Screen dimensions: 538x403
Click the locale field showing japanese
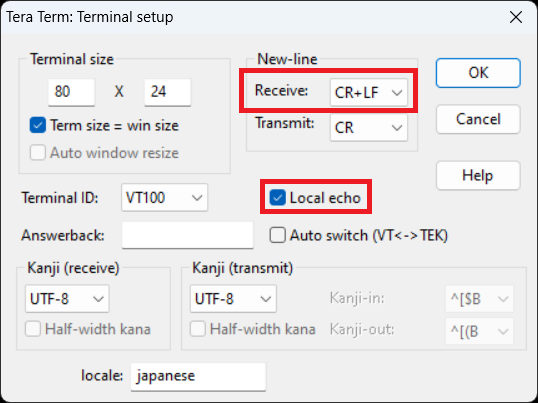(x=198, y=376)
